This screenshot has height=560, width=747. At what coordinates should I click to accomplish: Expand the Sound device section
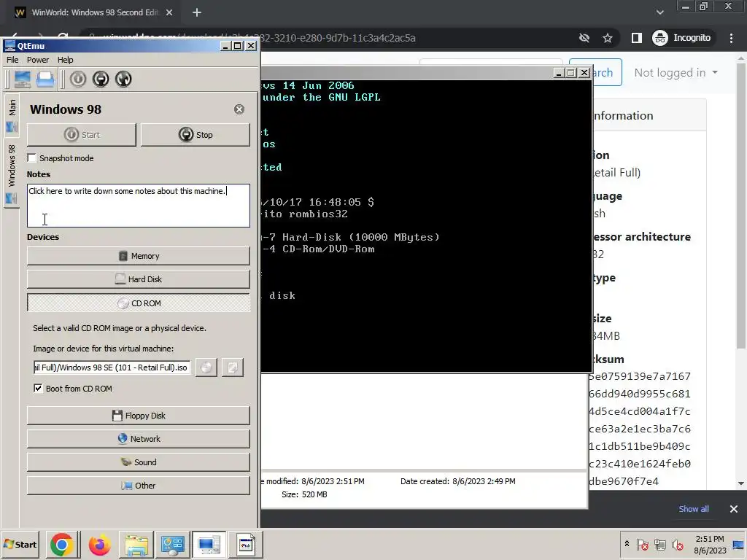(x=138, y=462)
